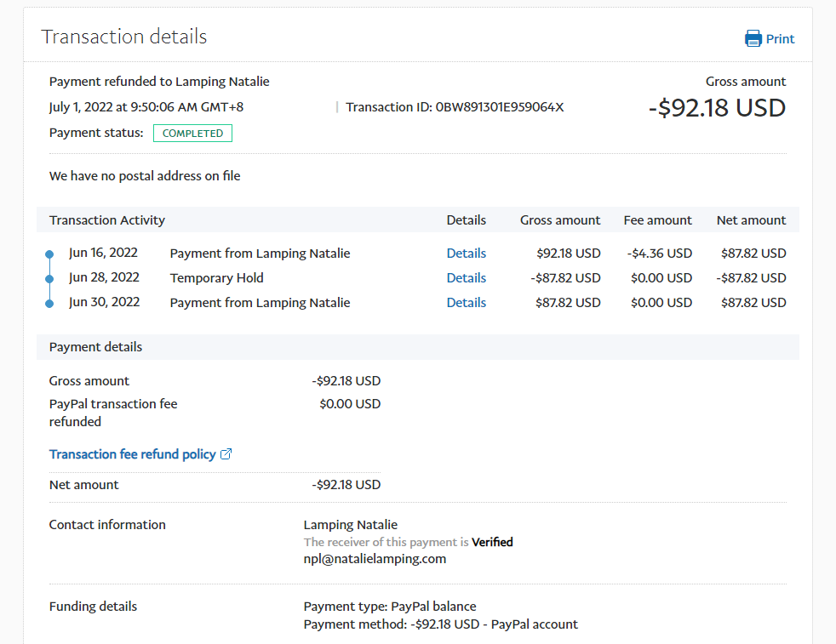
Task: Click the Transaction Activity section header
Action: click(x=107, y=220)
